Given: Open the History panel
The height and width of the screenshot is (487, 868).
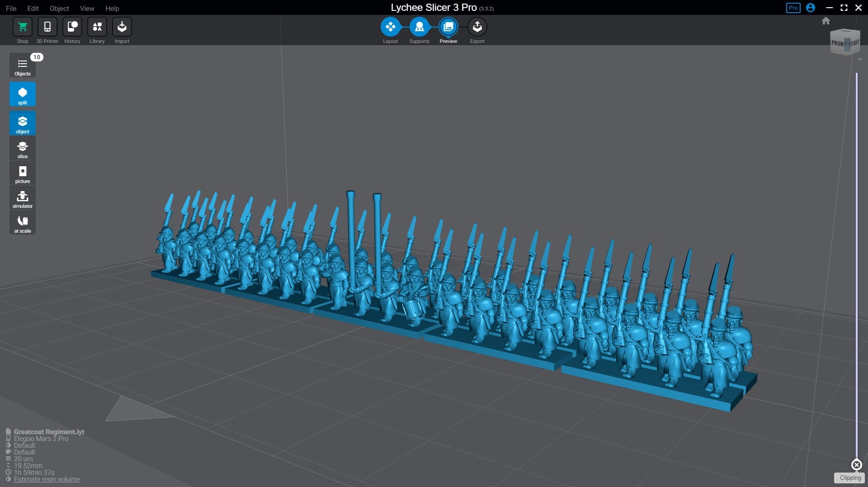Looking at the screenshot, I should pos(72,27).
